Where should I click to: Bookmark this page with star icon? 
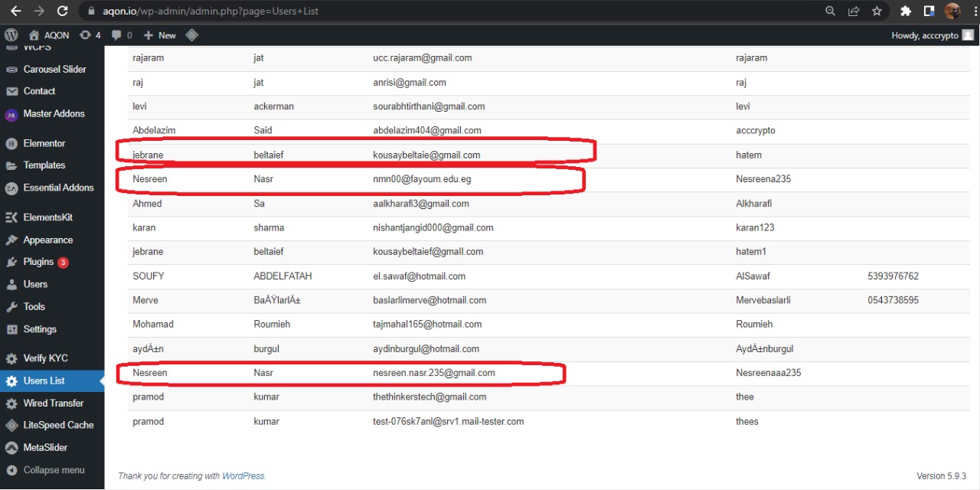[877, 11]
